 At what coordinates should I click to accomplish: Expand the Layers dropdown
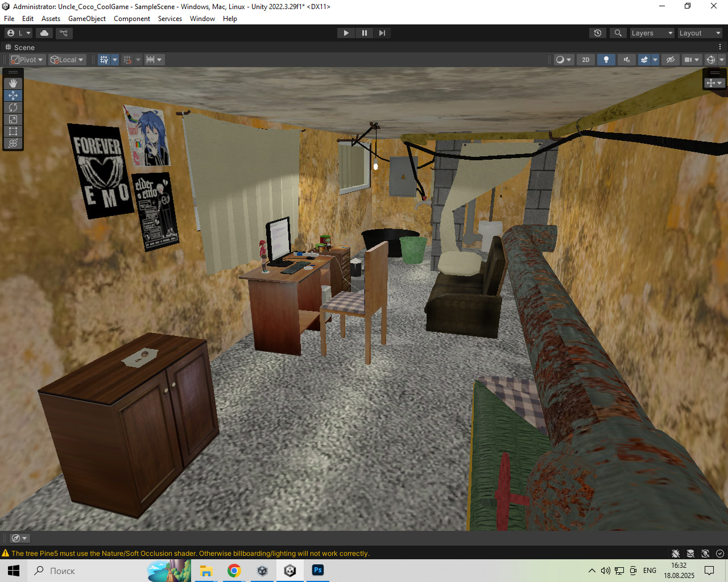coord(652,33)
